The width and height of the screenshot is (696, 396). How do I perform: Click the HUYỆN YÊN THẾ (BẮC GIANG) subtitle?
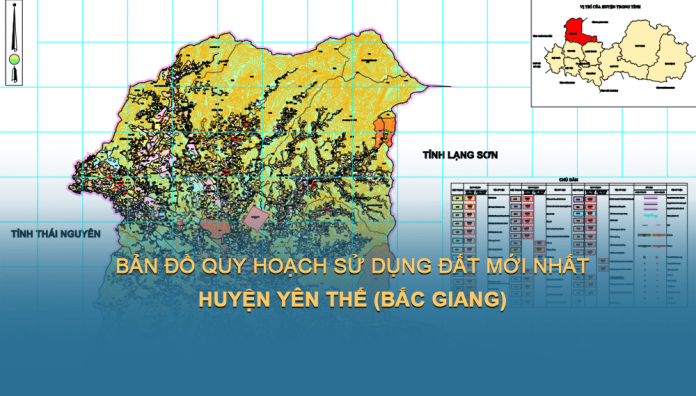(352, 300)
